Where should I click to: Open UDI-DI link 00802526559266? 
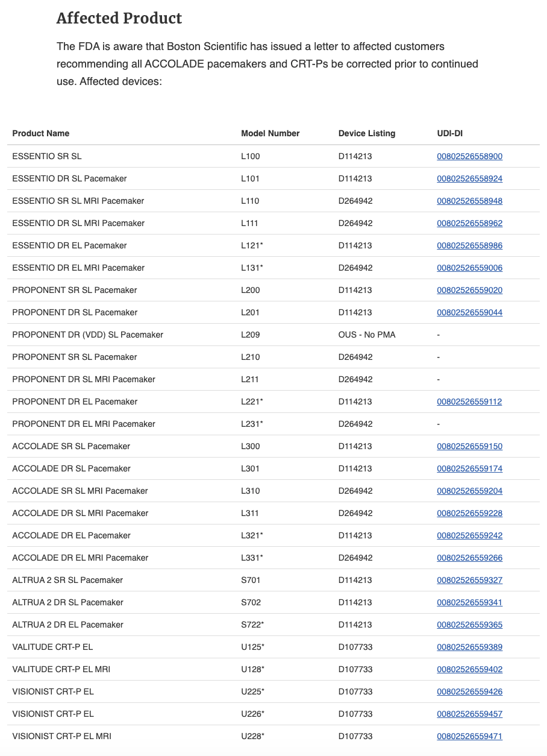[x=469, y=558]
